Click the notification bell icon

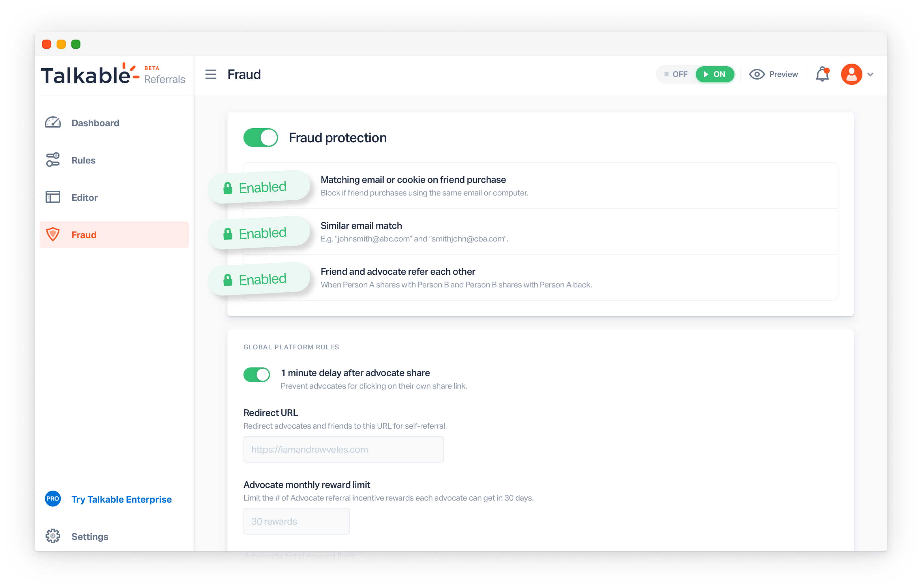point(822,74)
